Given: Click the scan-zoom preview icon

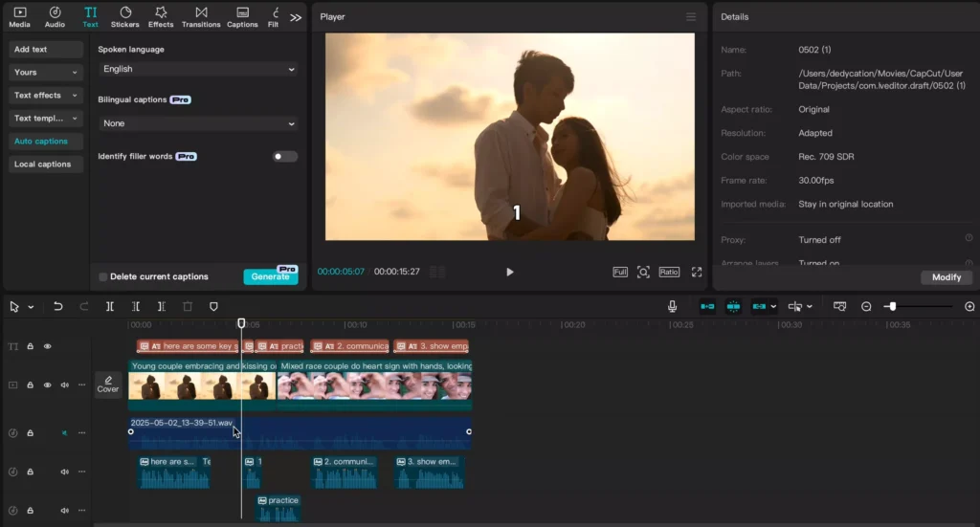Looking at the screenshot, I should (643, 272).
